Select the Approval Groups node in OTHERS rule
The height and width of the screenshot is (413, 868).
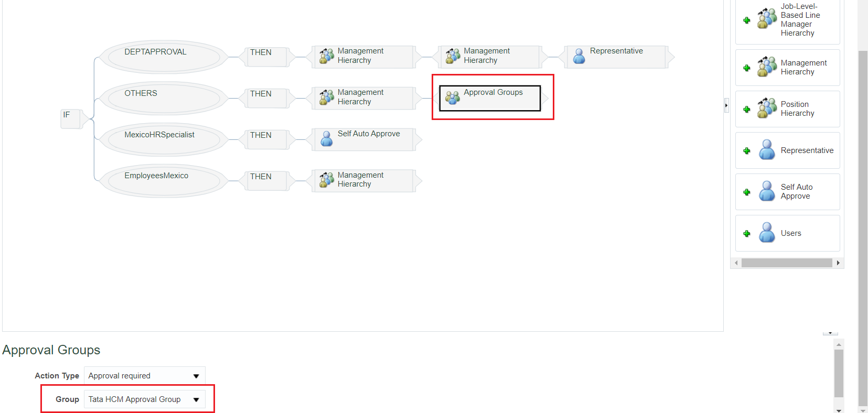tap(490, 98)
